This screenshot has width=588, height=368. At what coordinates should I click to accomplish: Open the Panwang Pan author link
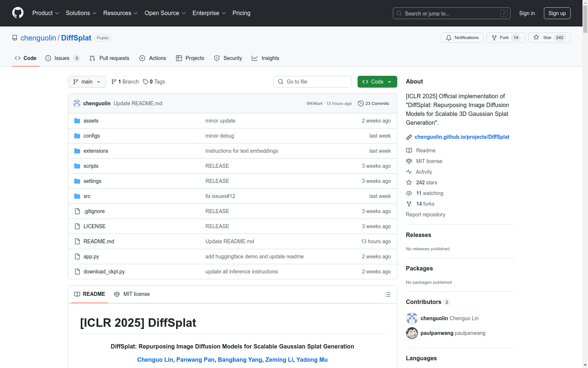(x=196, y=360)
